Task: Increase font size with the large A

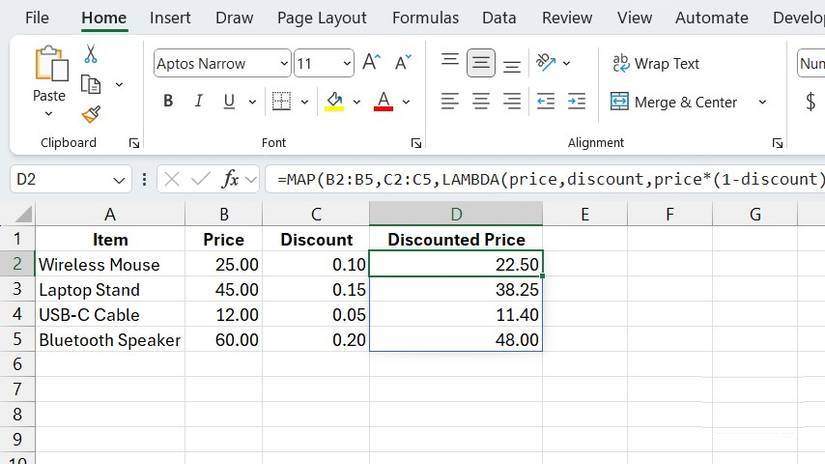Action: click(371, 63)
